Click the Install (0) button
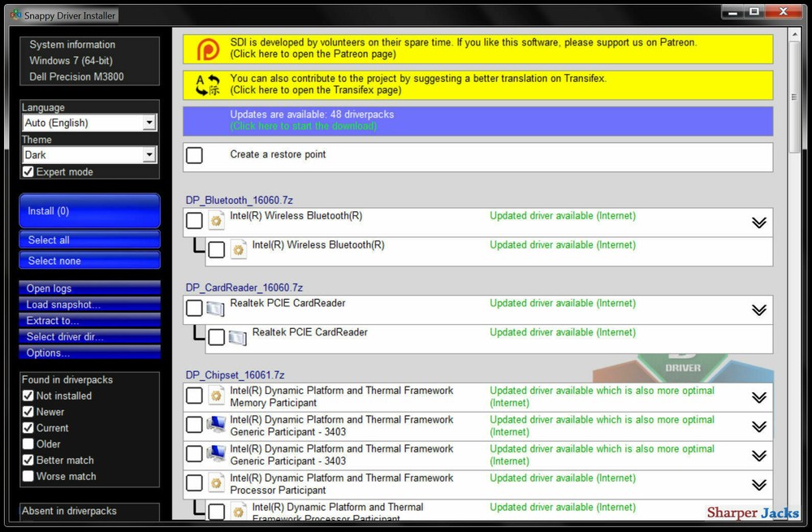 (89, 210)
